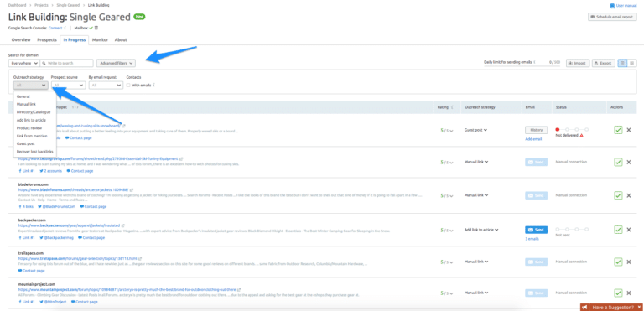This screenshot has height=311, width=644.
Task: Change the Guest post strategy dropdown
Action: [x=475, y=130]
